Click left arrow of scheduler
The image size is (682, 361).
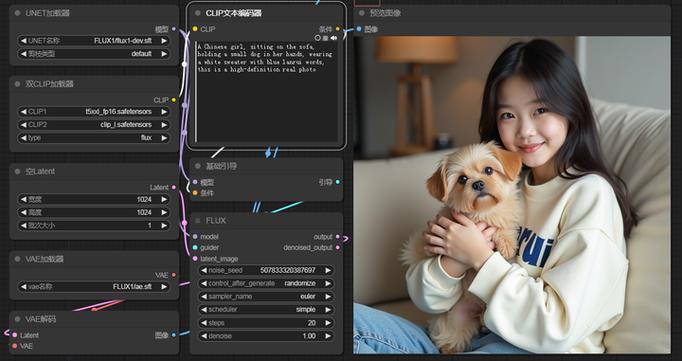[204, 310]
